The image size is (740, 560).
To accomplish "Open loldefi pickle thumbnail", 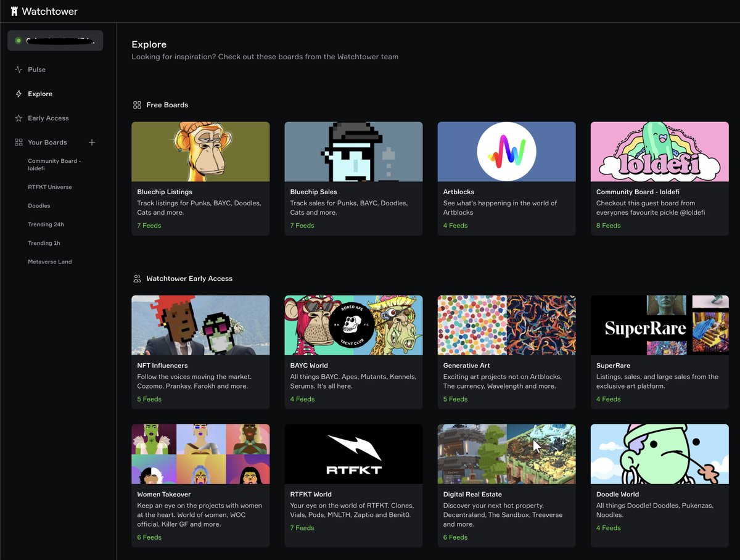I will (x=659, y=152).
